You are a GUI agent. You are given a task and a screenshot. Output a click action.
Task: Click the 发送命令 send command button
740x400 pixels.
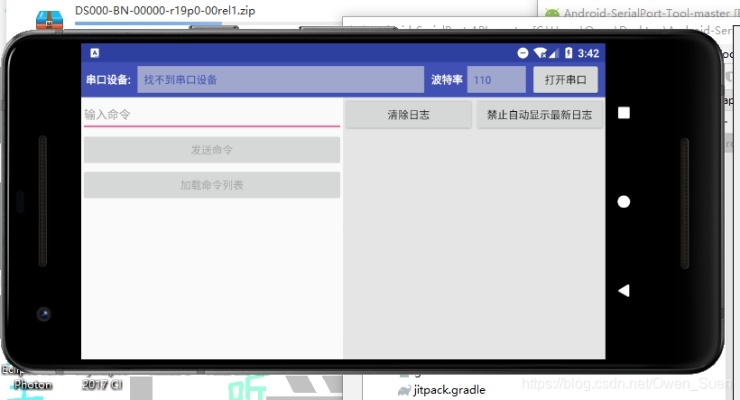click(211, 150)
